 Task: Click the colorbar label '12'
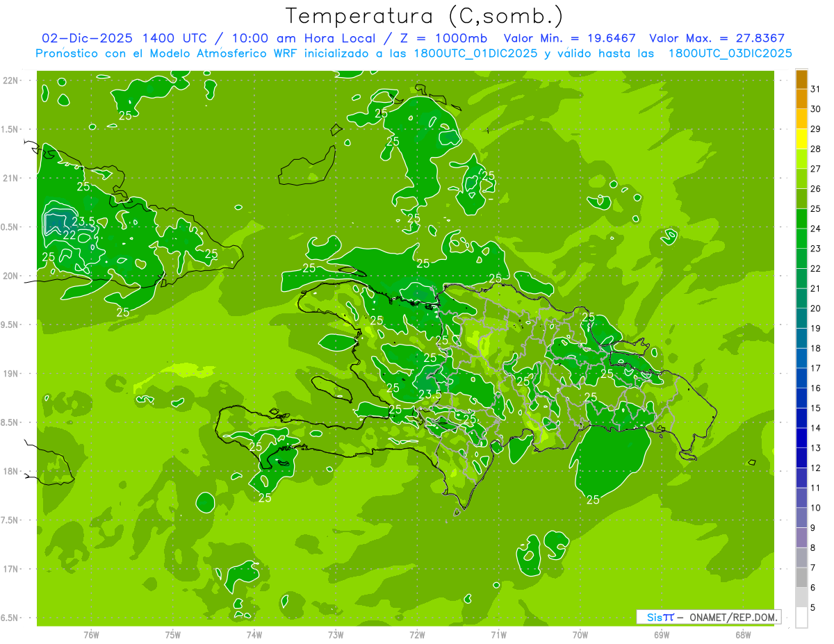point(816,468)
